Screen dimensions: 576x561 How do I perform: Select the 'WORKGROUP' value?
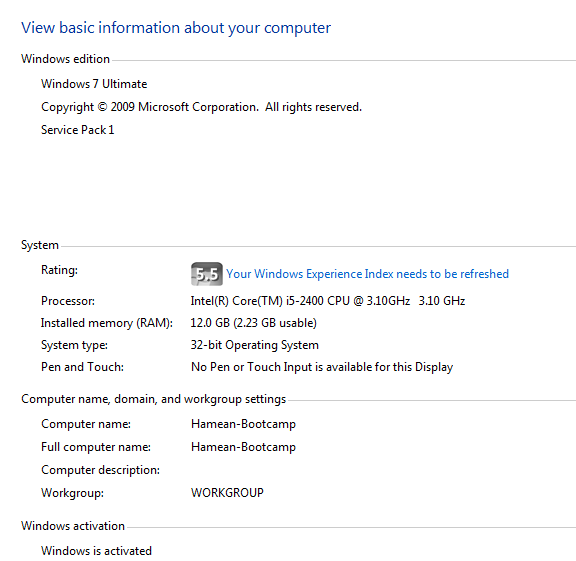coord(227,493)
